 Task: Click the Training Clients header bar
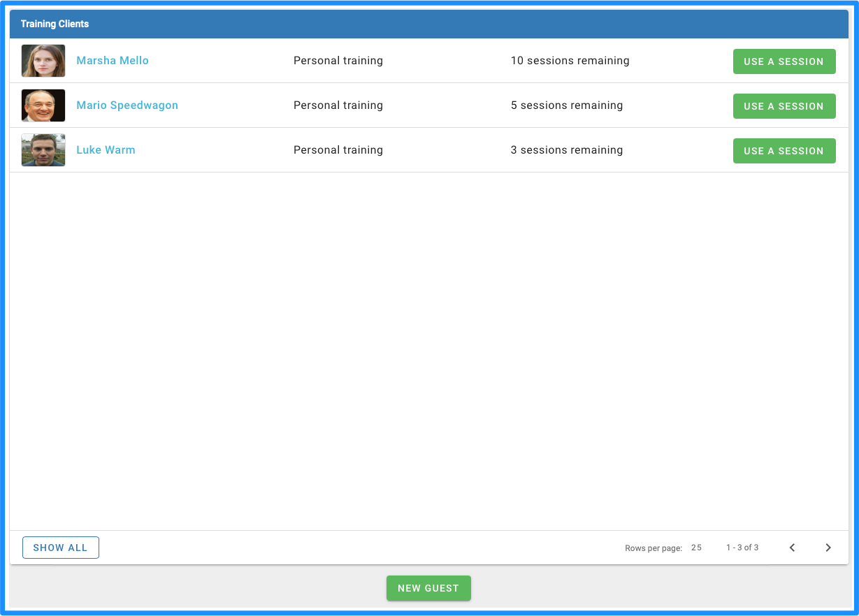pyautogui.click(x=429, y=24)
